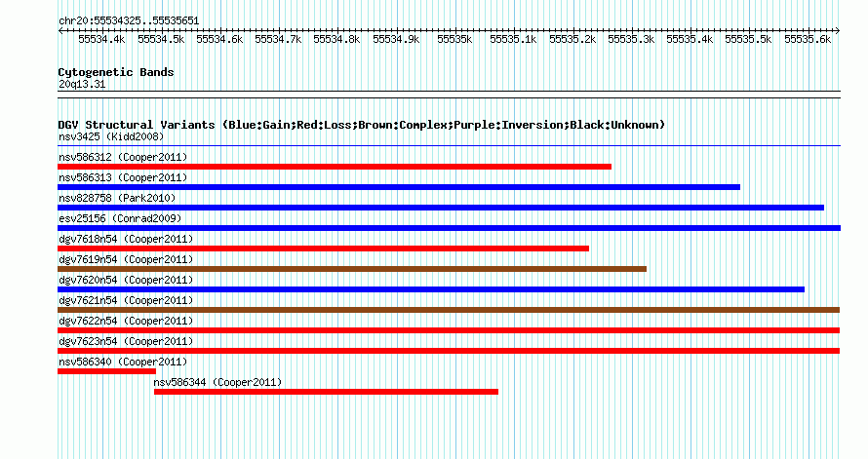Image resolution: width=868 pixels, height=459 pixels.
Task: Click the 55534.9k ruler tick label
Action: point(396,39)
